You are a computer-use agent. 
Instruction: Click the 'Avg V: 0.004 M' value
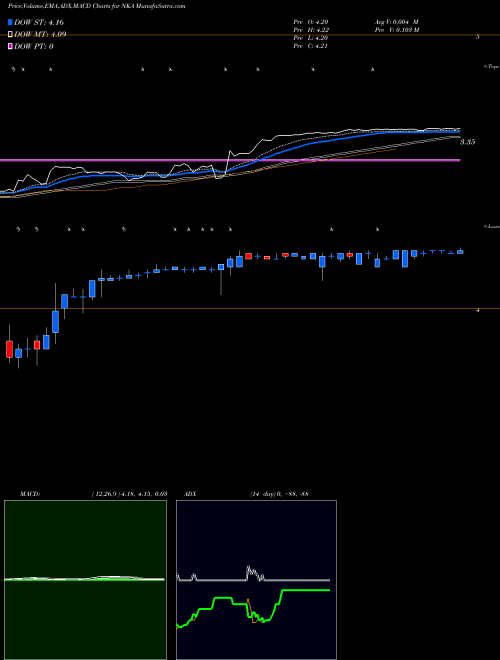[x=396, y=22]
